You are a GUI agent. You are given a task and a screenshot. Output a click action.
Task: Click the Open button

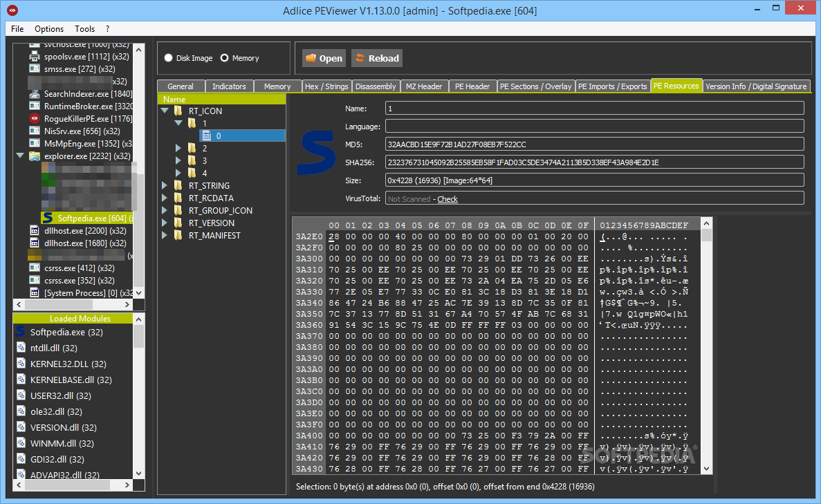[324, 58]
